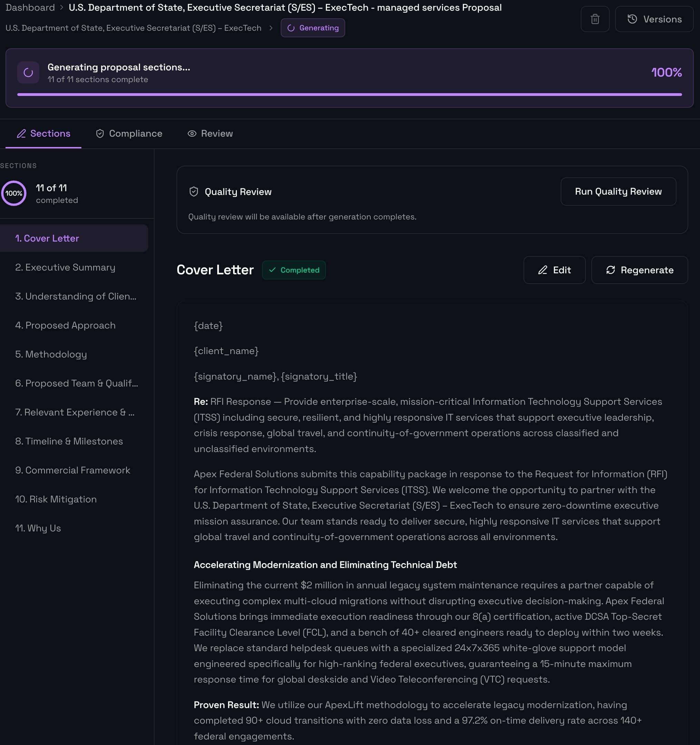Select the 5. Methodology section
Screen dimensions: 700x745
tap(74, 354)
